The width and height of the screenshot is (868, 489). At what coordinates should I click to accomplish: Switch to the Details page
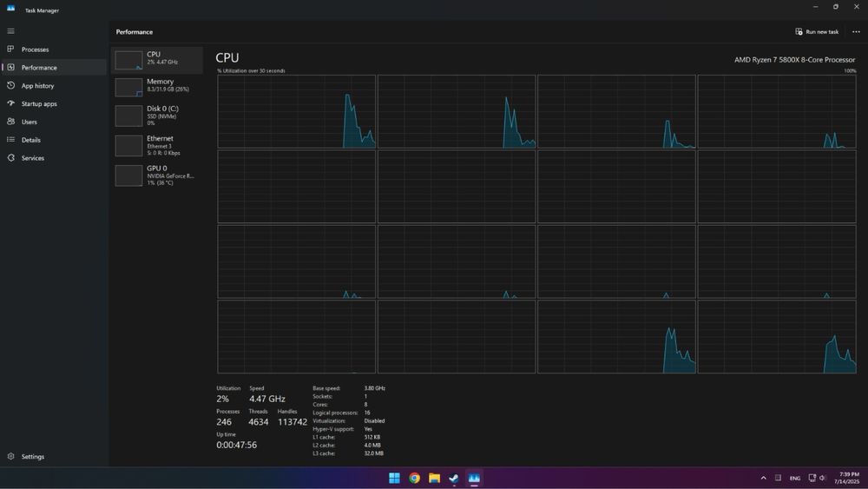pos(54,140)
